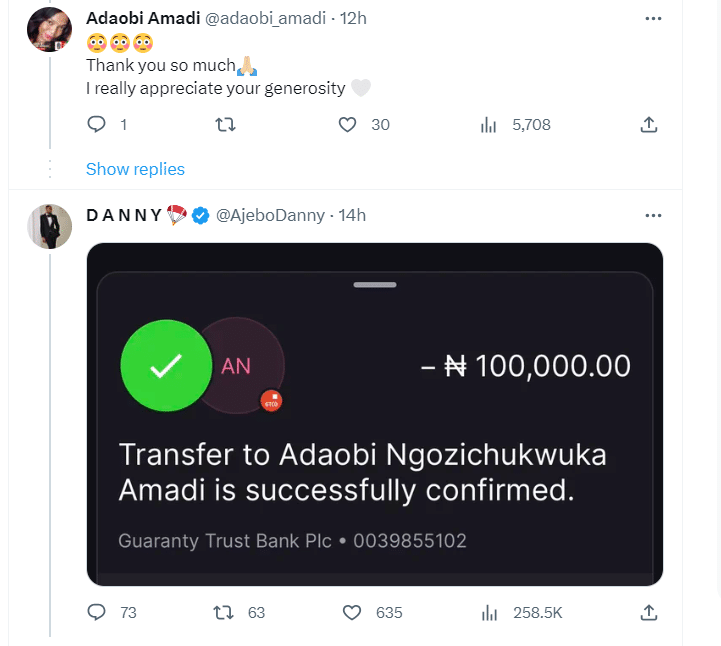This screenshot has height=646, width=721.
Task: View analytics showing 258.5K views
Action: (489, 612)
